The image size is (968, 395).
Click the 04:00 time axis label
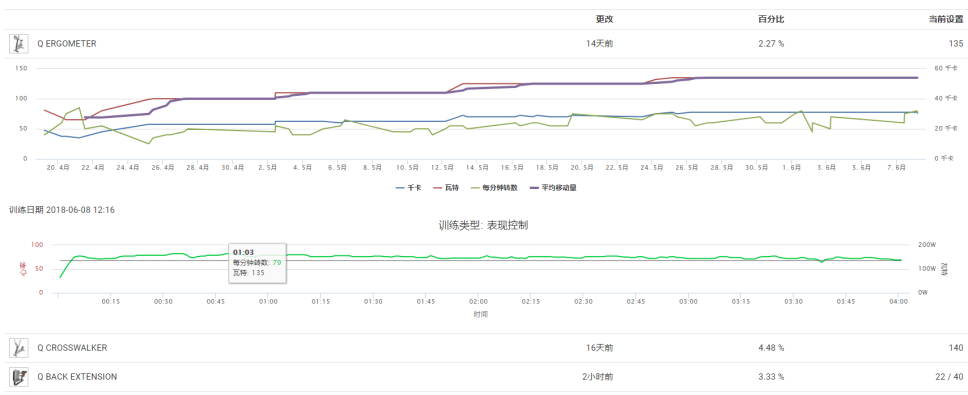(898, 302)
